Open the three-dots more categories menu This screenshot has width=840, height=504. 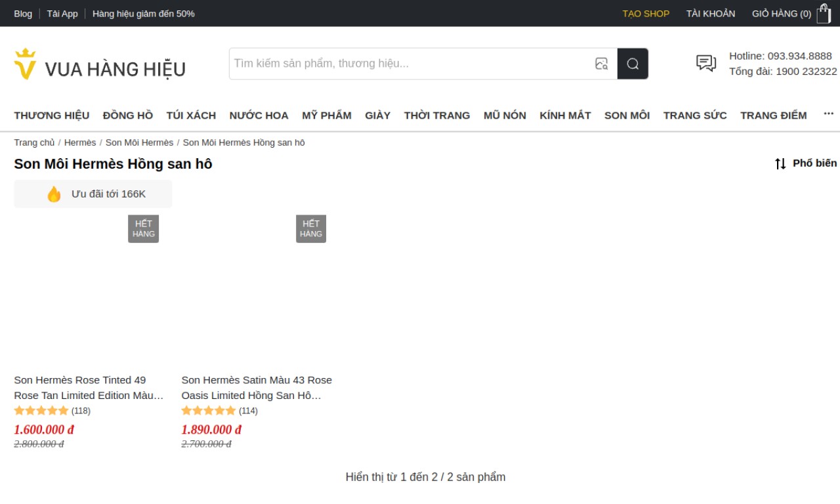pos(829,114)
